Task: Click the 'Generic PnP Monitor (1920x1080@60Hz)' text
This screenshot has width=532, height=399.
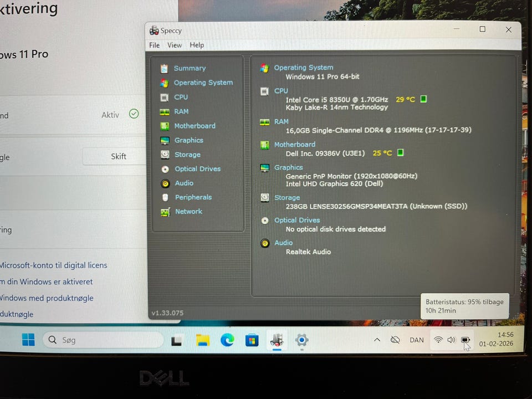Action: [351, 176]
